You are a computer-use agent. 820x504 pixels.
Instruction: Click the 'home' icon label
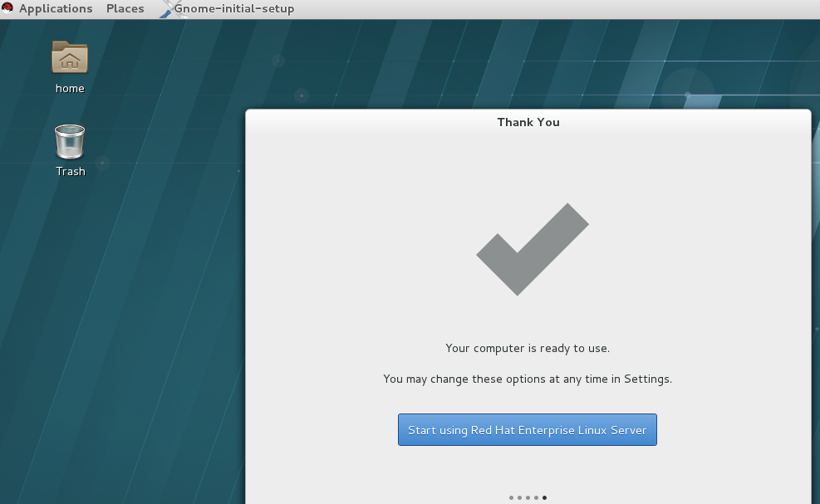[x=70, y=88]
